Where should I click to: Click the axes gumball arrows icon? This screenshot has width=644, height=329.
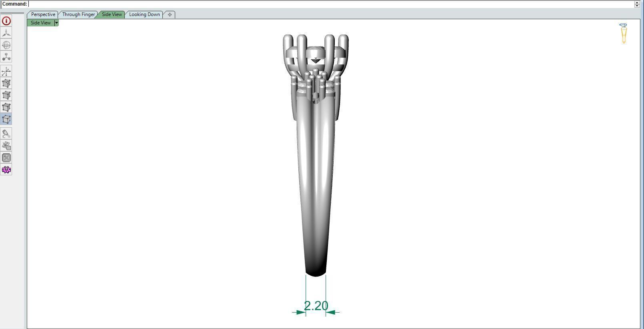click(x=6, y=71)
